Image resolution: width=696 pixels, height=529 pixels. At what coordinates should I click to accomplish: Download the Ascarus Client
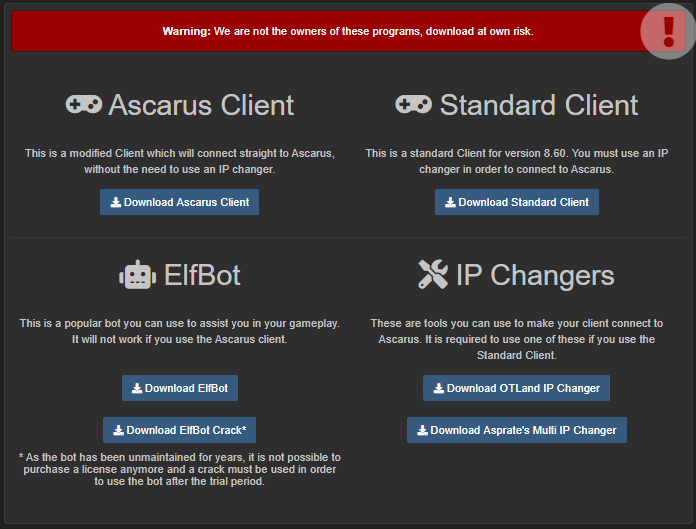pyautogui.click(x=179, y=202)
